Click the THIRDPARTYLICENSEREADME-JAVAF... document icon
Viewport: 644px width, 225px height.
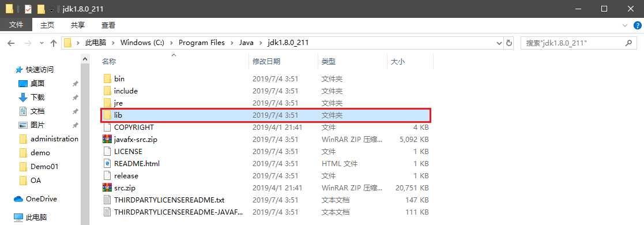pos(107,212)
